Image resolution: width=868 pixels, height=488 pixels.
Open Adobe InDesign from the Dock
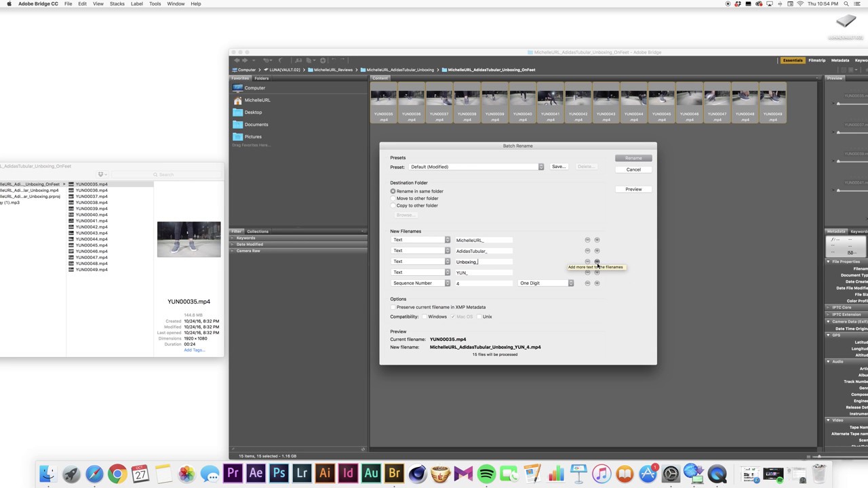[x=348, y=473]
